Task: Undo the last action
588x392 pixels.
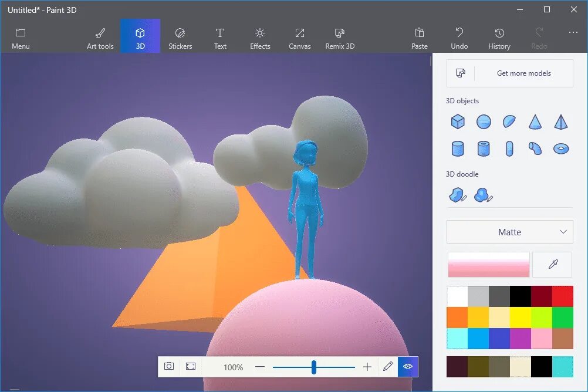Action: [459, 39]
